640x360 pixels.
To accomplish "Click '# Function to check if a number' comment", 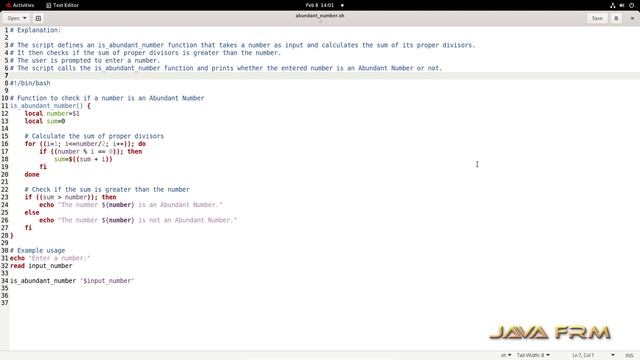I will 107,98.
